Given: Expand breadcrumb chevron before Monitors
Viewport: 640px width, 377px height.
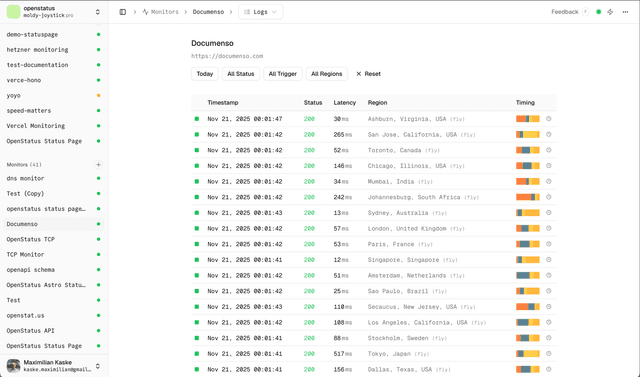Looking at the screenshot, I should (x=135, y=12).
